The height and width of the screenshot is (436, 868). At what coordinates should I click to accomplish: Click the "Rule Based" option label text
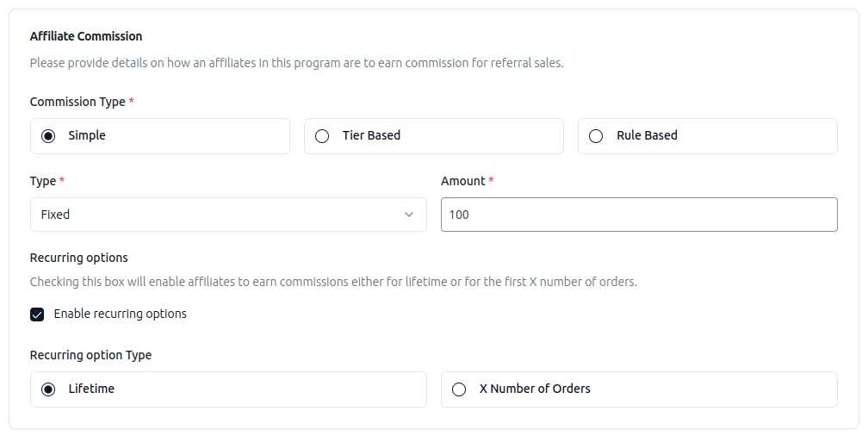[x=647, y=135]
